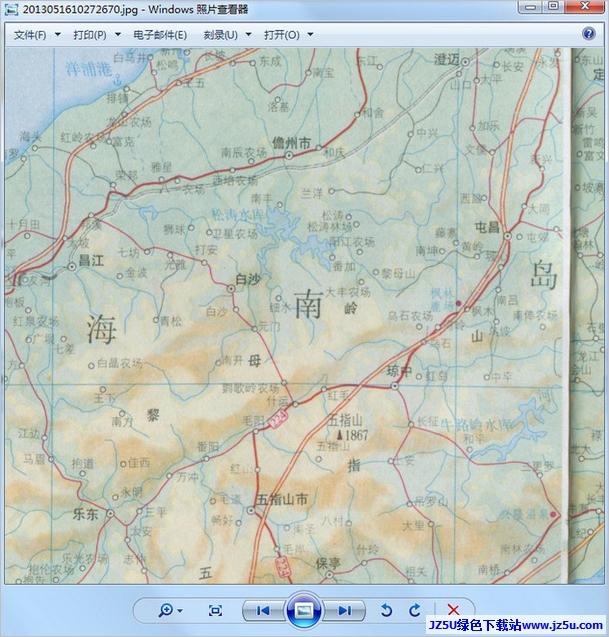Maximize the photo viewer window
Screen dimensions: 609x637
(553, 8)
